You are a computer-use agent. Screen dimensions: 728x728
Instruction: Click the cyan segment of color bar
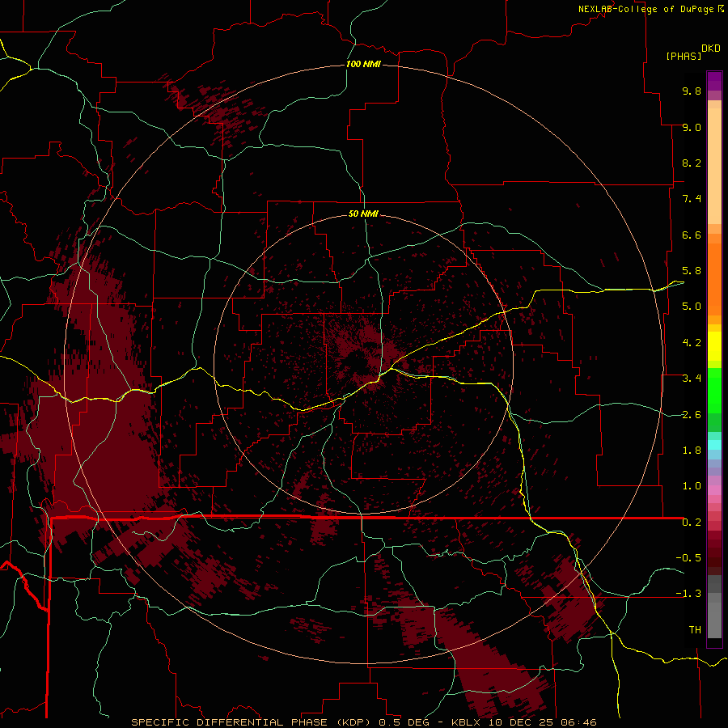click(714, 444)
